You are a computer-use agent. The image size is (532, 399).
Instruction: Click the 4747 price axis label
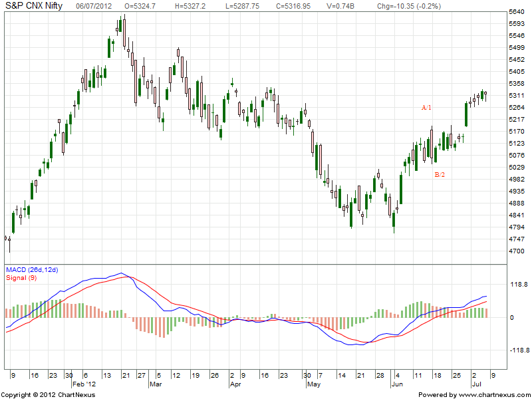517,239
